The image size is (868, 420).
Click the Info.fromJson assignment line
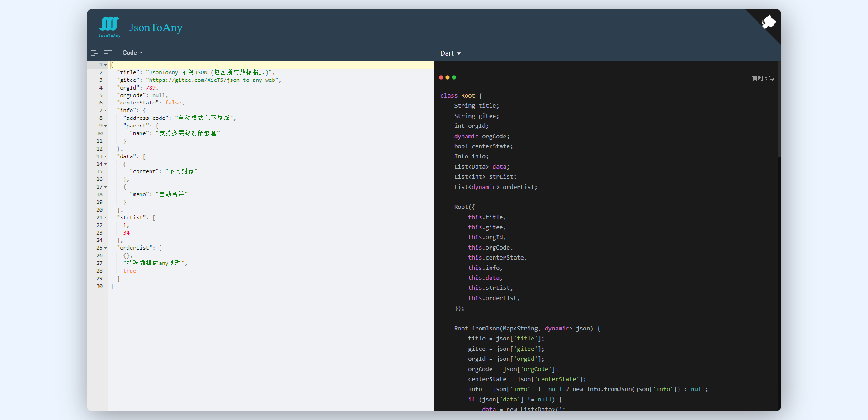[588, 389]
